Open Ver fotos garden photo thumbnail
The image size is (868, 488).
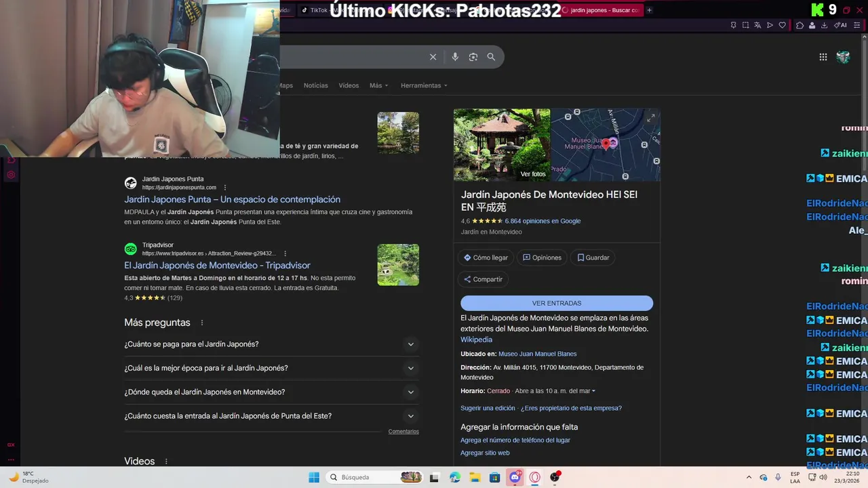click(502, 145)
